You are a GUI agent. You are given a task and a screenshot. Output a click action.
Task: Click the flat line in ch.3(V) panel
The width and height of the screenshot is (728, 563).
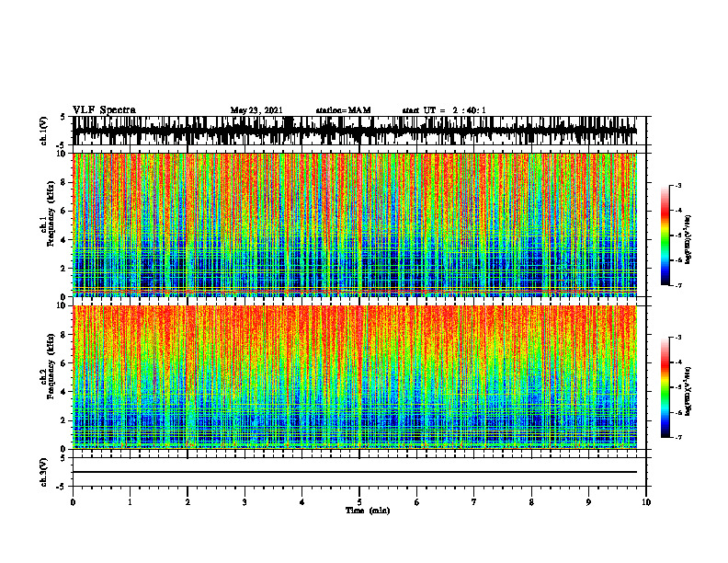(x=355, y=472)
